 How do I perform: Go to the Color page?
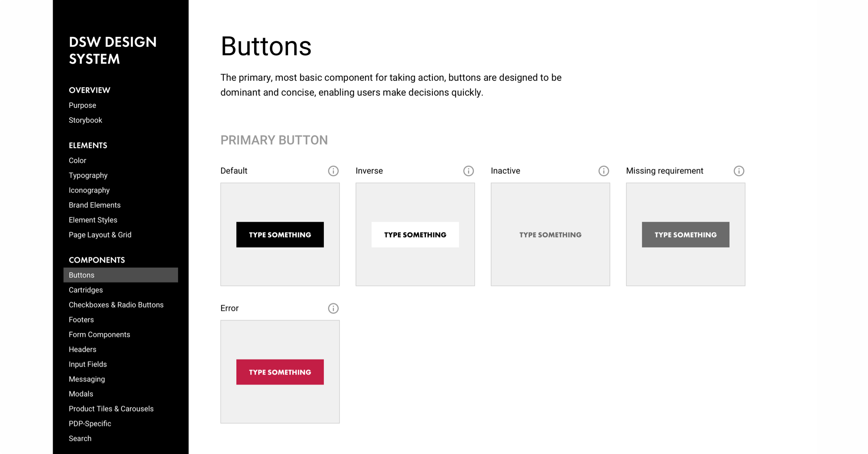click(77, 161)
